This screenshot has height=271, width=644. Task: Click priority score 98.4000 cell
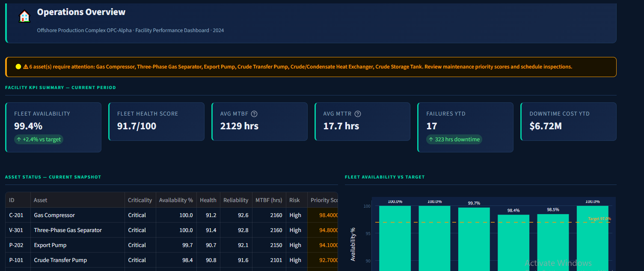[323, 215]
